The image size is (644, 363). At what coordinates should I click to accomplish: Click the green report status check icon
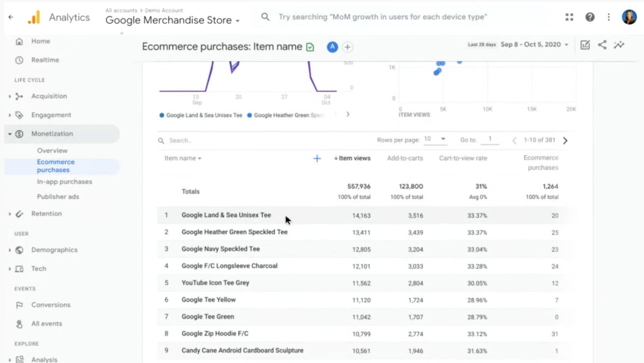tap(310, 47)
